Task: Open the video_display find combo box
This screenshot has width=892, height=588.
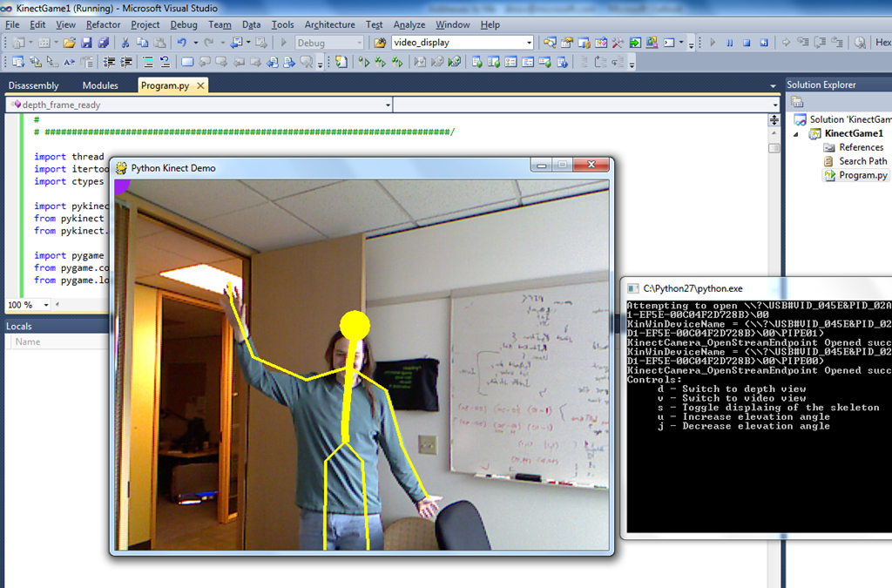Action: 529,43
